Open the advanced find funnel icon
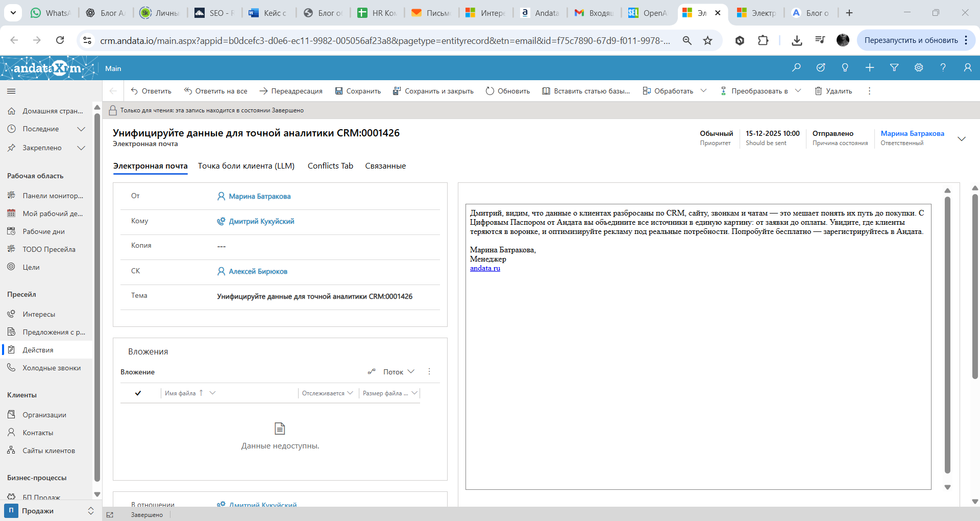Screen dimensions: 980x521 click(894, 68)
